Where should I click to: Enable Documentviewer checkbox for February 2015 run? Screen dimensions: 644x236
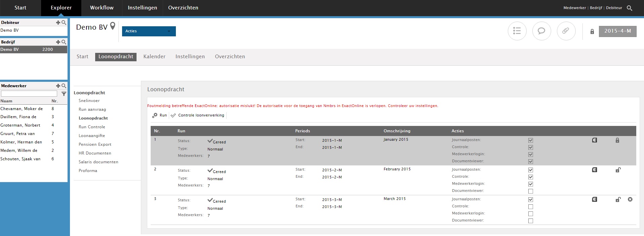530,191
